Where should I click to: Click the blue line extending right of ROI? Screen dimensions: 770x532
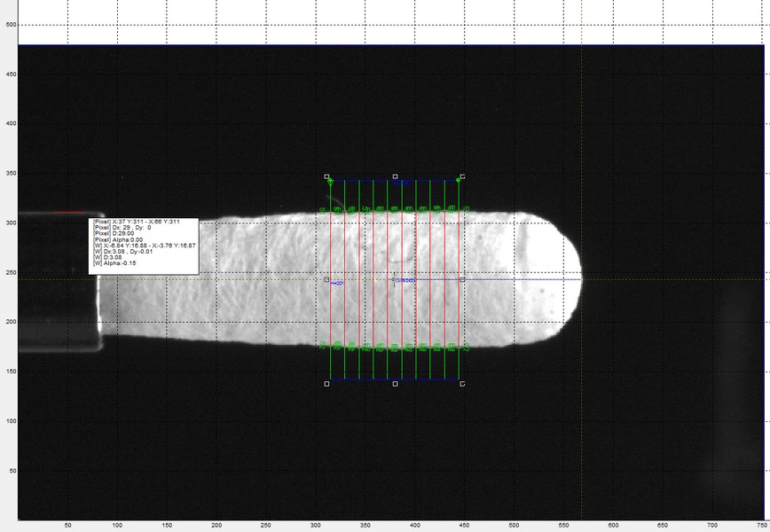[x=522, y=279]
